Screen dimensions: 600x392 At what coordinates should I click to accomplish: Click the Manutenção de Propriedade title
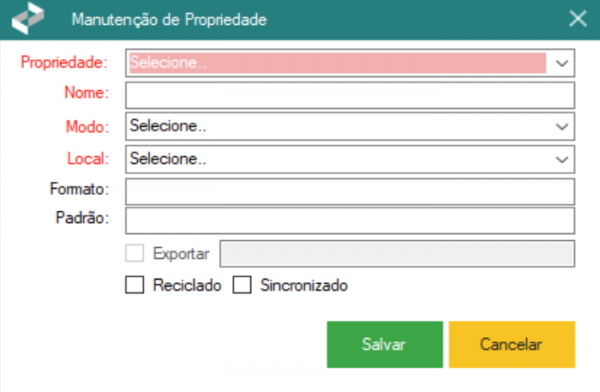click(x=169, y=20)
